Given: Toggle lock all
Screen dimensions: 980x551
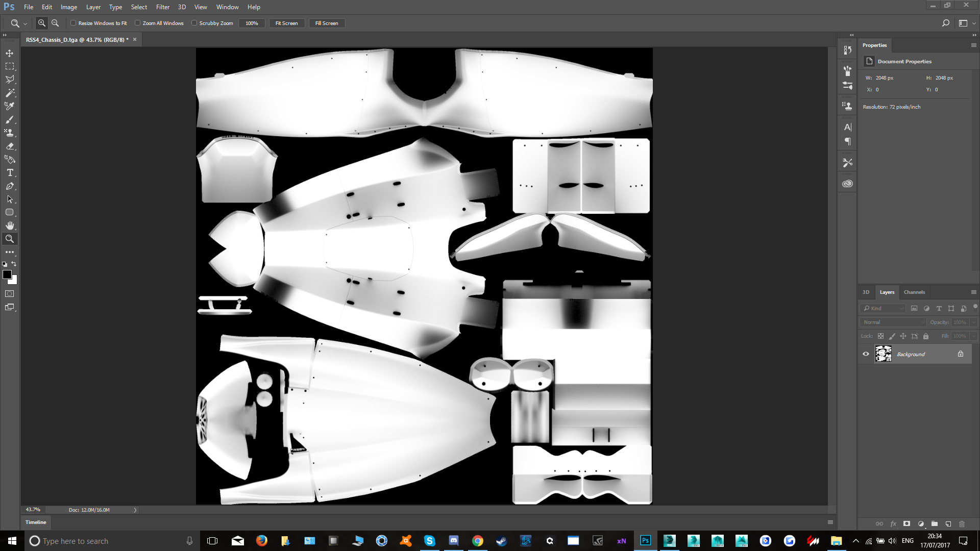Looking at the screenshot, I should [926, 336].
